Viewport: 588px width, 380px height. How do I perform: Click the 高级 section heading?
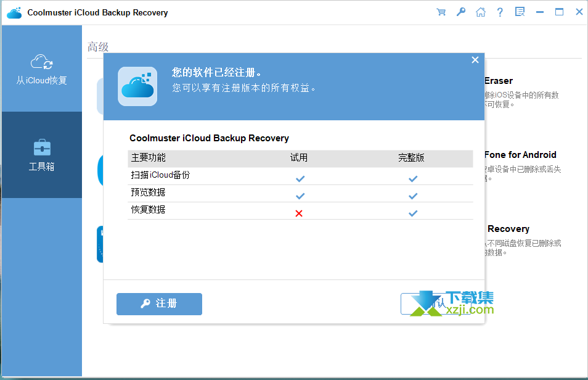click(x=98, y=47)
